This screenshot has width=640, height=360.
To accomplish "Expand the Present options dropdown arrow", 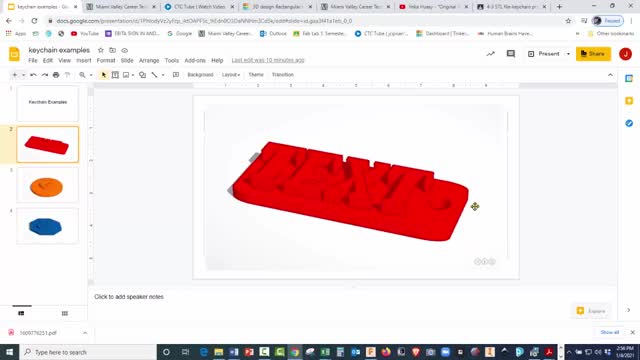I will [x=568, y=54].
